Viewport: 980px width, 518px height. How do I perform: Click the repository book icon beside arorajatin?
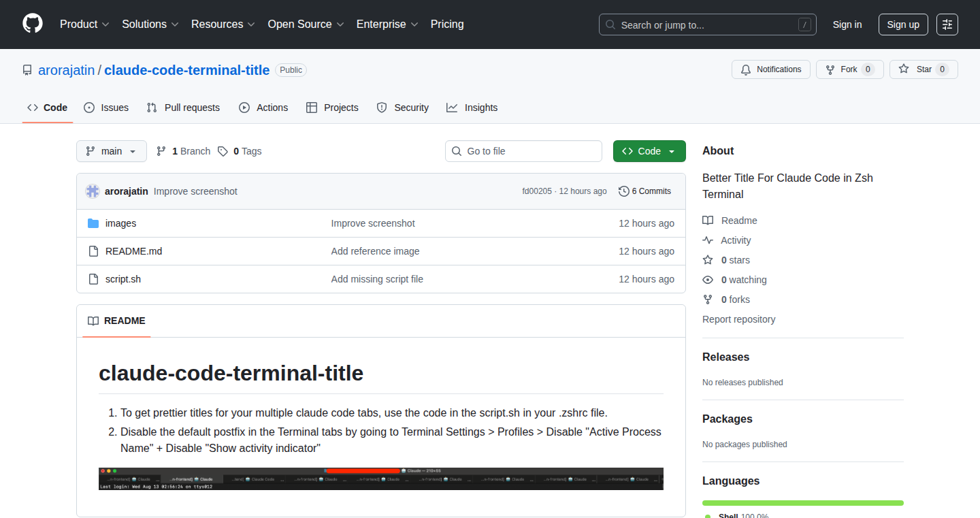27,70
